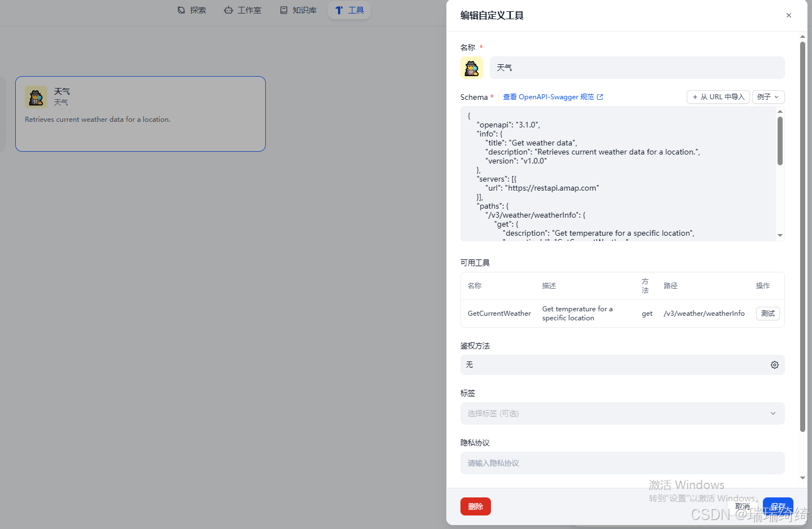Click the weather emoji avatar beside 名称 field

click(472, 67)
